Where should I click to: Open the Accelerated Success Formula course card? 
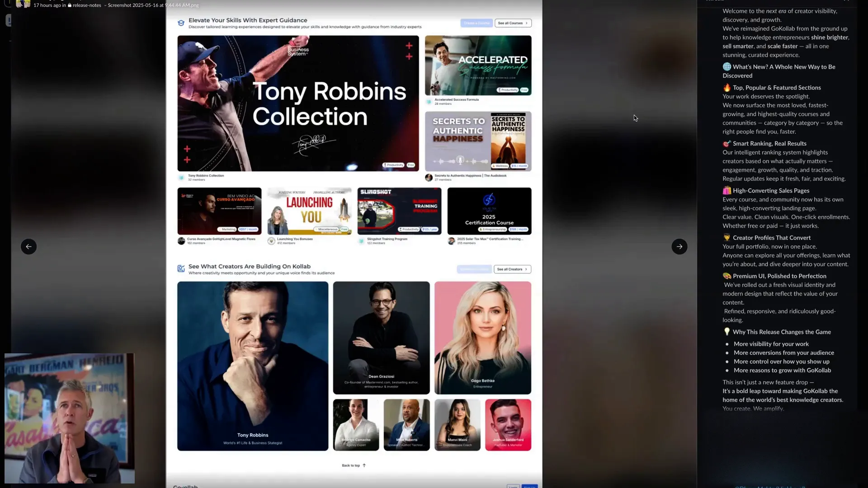[478, 66]
